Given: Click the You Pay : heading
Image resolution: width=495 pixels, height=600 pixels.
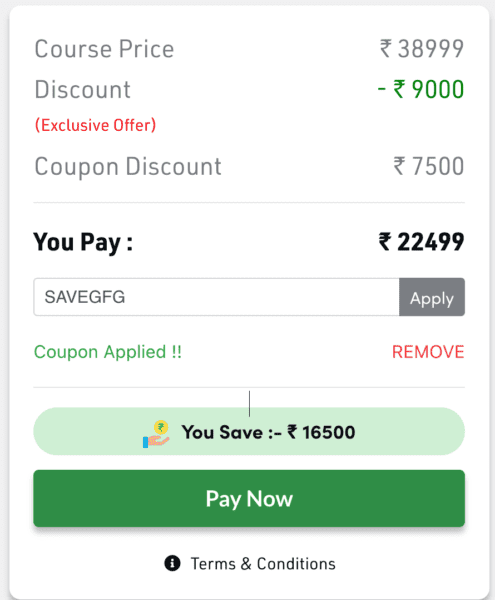Looking at the screenshot, I should pyautogui.click(x=83, y=243).
